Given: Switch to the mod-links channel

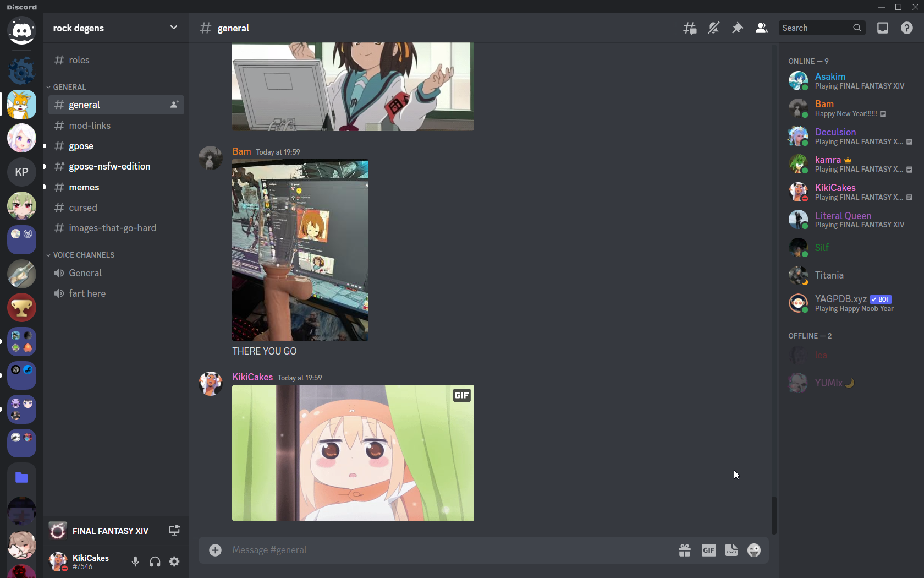Looking at the screenshot, I should coord(116,126).
